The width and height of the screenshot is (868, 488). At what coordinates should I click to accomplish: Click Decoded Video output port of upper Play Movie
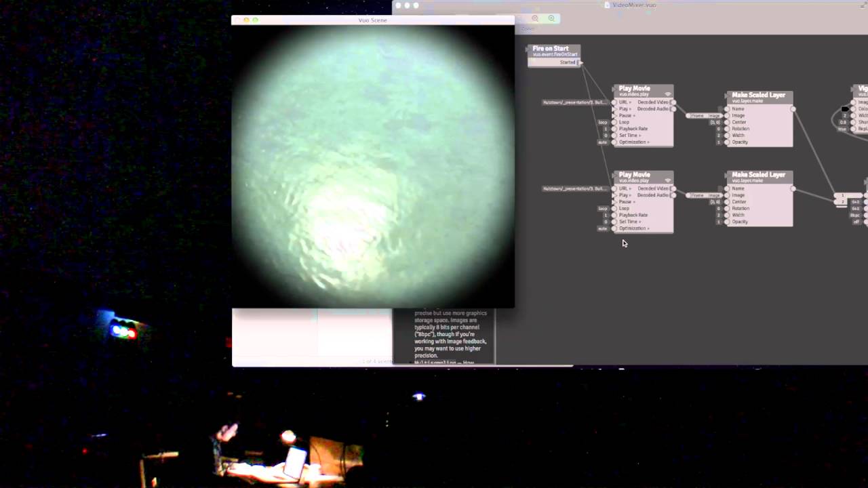pos(673,102)
